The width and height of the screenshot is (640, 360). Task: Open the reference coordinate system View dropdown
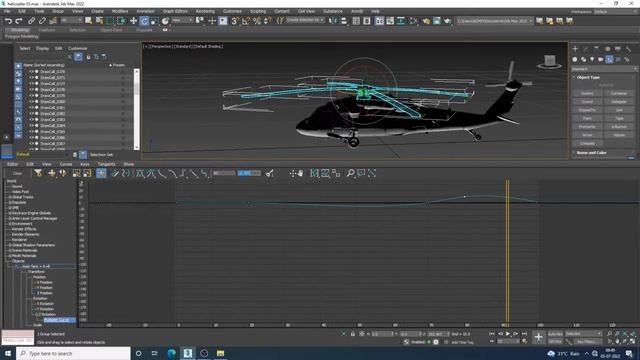pyautogui.click(x=182, y=20)
